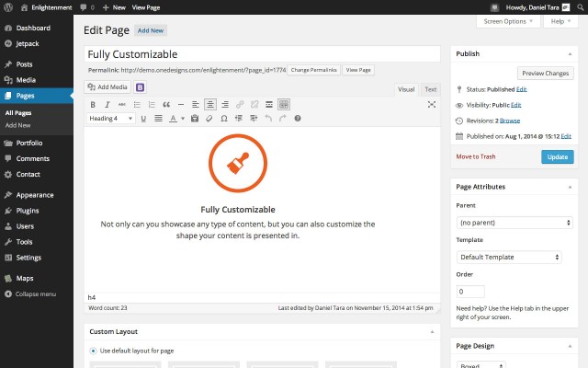Open the Parent page dropdown
Screen dimensions: 588x368
[x=514, y=223]
